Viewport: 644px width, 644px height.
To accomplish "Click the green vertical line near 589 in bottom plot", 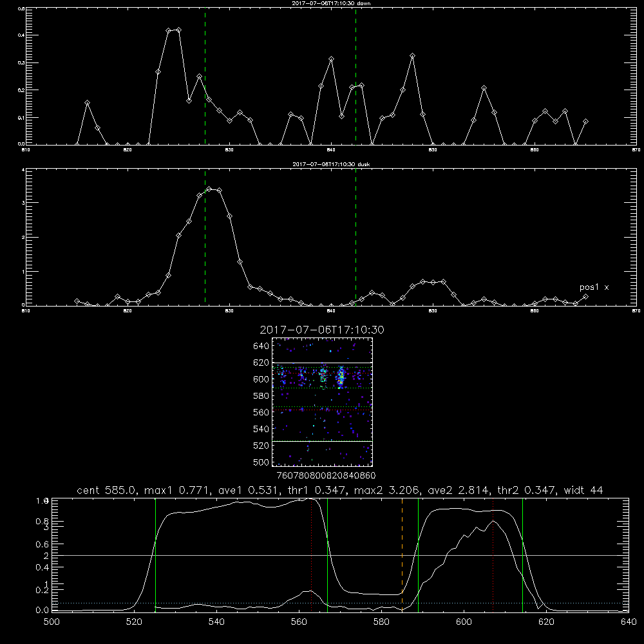I will pyautogui.click(x=418, y=554).
